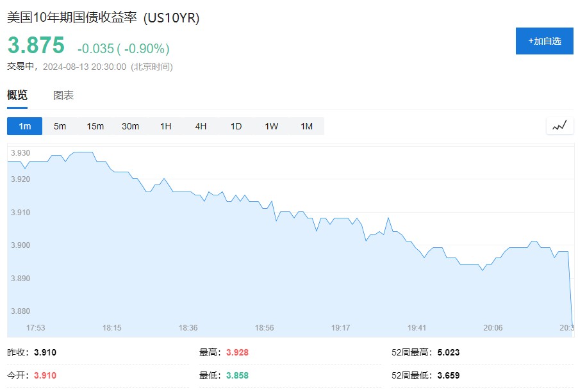Select the 1D daily interval
The height and width of the screenshot is (392, 578).
pos(236,126)
